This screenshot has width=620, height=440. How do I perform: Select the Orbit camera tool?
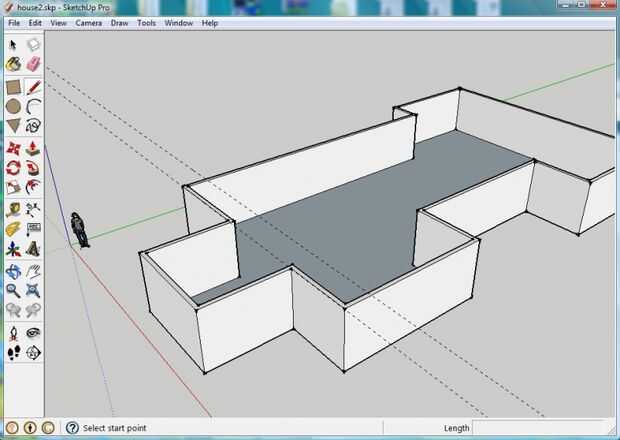[x=13, y=272]
